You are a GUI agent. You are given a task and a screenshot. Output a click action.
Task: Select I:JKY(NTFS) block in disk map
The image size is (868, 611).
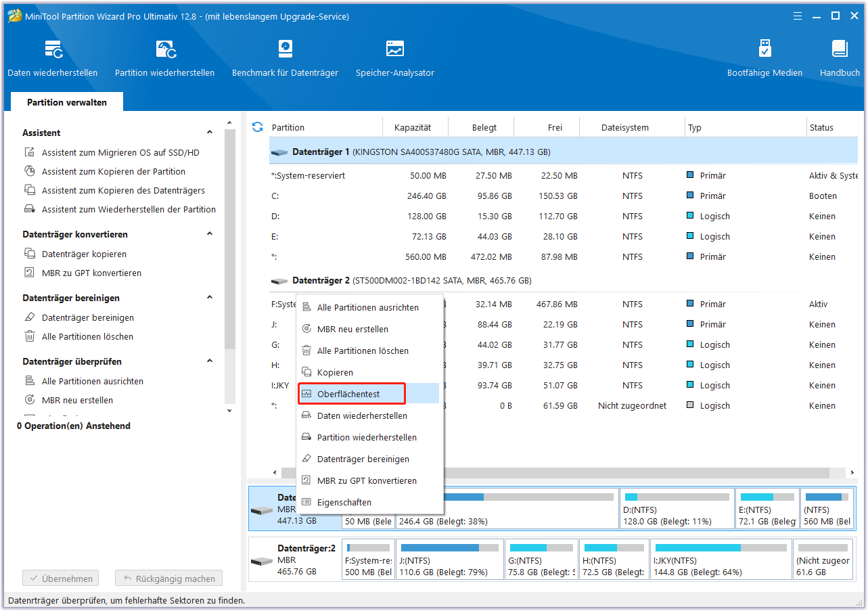721,560
